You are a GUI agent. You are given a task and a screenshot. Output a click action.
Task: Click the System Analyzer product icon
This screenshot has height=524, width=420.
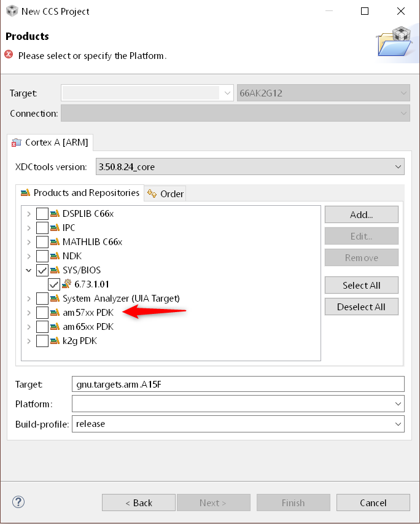click(55, 299)
